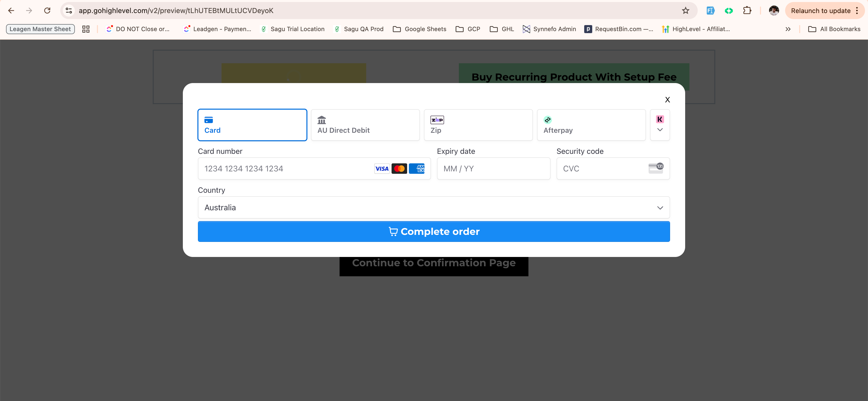
Task: Bookmark this page with the star icon
Action: pos(685,11)
